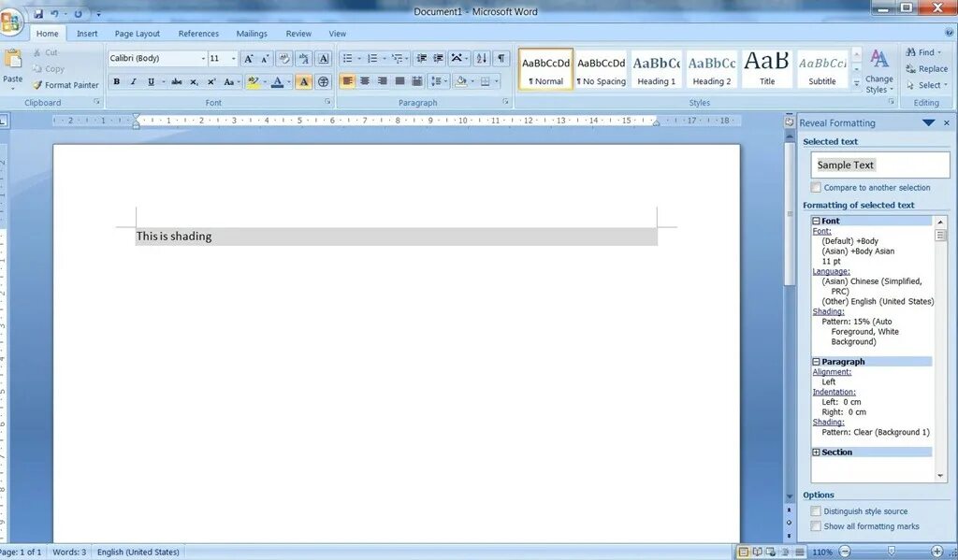Viewport: 958px width, 560px height.
Task: Open the Borders dropdown arrow
Action: point(497,81)
